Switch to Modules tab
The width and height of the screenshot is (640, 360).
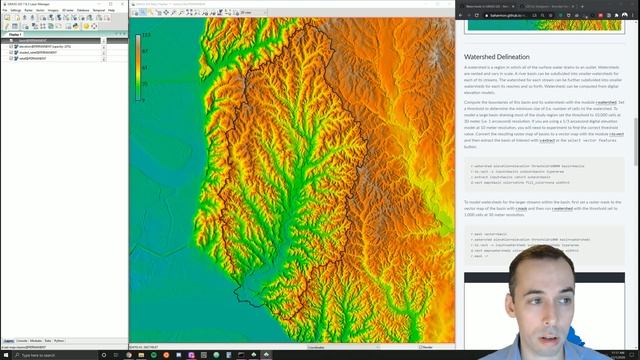pyautogui.click(x=36, y=341)
